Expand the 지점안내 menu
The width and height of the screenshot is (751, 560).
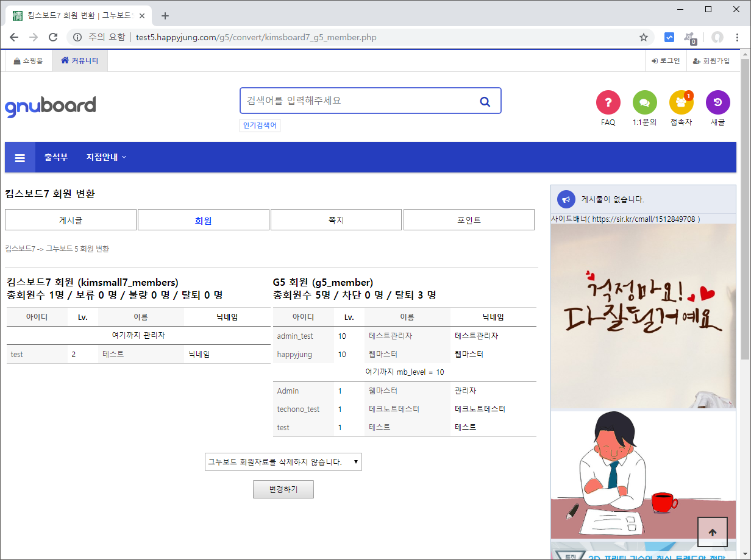[x=106, y=157]
